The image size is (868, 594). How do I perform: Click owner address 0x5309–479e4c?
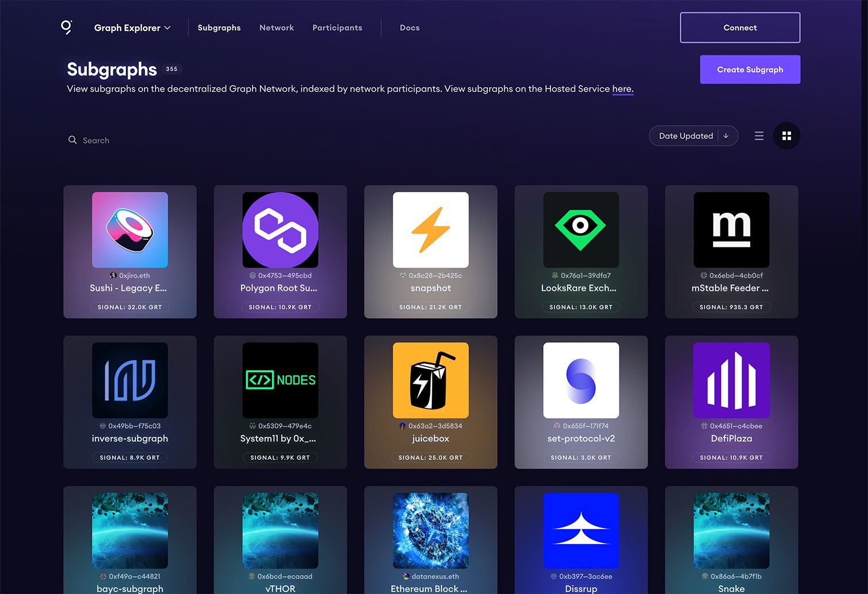tap(285, 426)
